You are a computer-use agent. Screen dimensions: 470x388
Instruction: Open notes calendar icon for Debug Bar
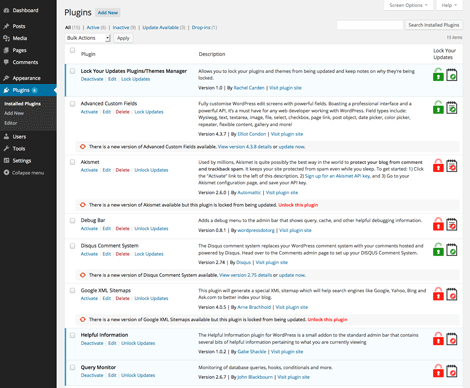452,224
